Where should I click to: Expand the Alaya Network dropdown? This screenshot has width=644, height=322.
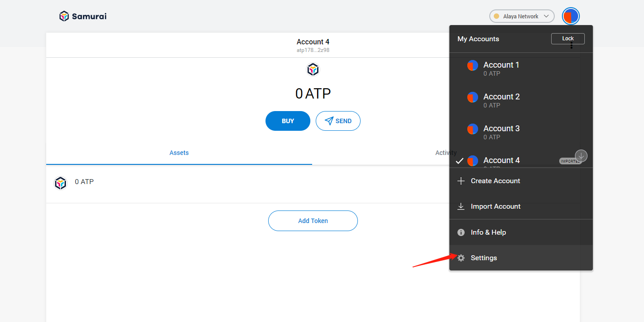point(522,17)
